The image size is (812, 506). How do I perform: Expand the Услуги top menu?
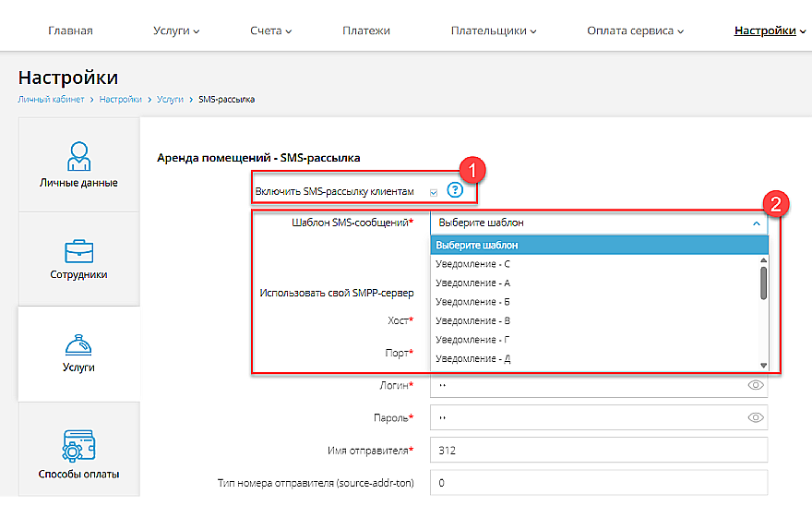click(176, 30)
